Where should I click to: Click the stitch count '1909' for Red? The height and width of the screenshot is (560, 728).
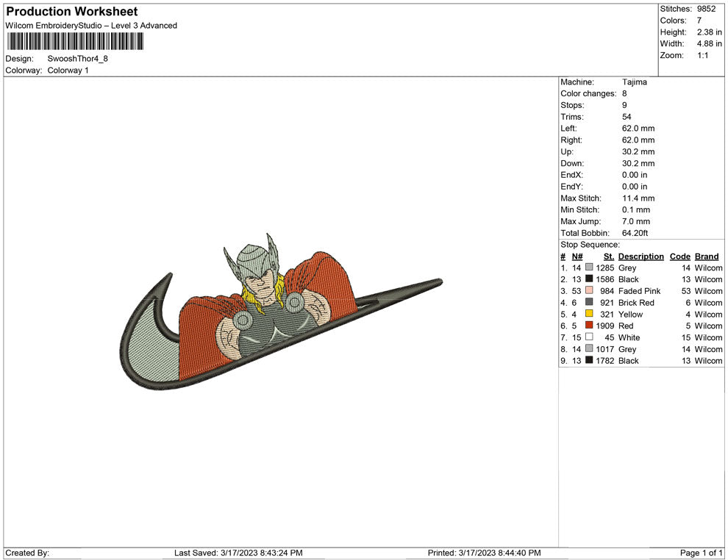click(x=605, y=326)
